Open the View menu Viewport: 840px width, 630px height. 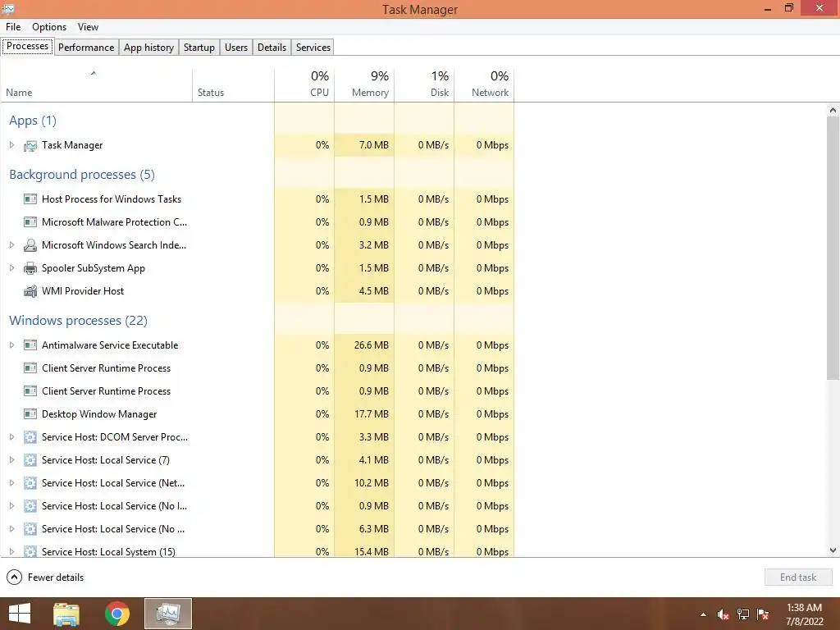pyautogui.click(x=88, y=27)
